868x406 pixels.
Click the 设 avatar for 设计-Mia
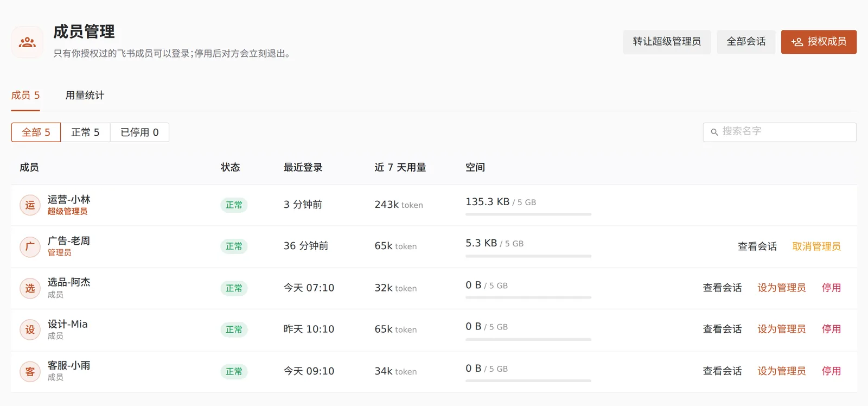pyautogui.click(x=30, y=329)
